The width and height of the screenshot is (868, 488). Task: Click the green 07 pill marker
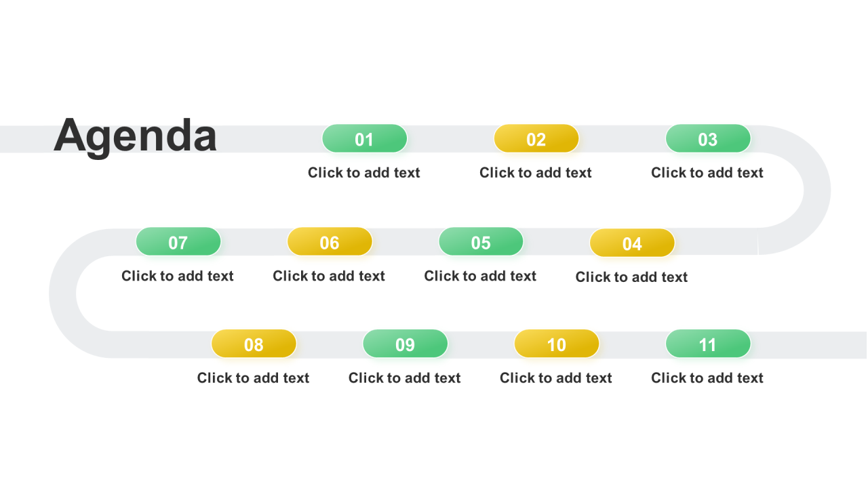click(178, 241)
